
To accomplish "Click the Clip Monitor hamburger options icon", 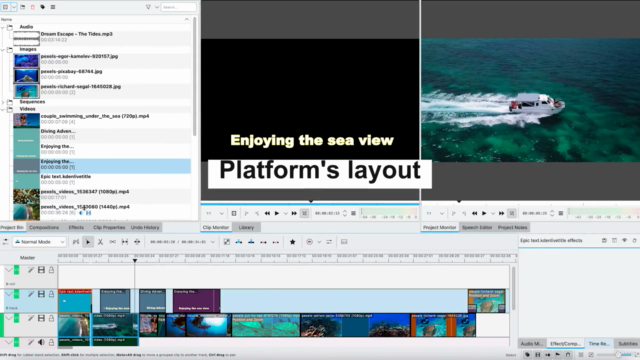I will pos(353,213).
